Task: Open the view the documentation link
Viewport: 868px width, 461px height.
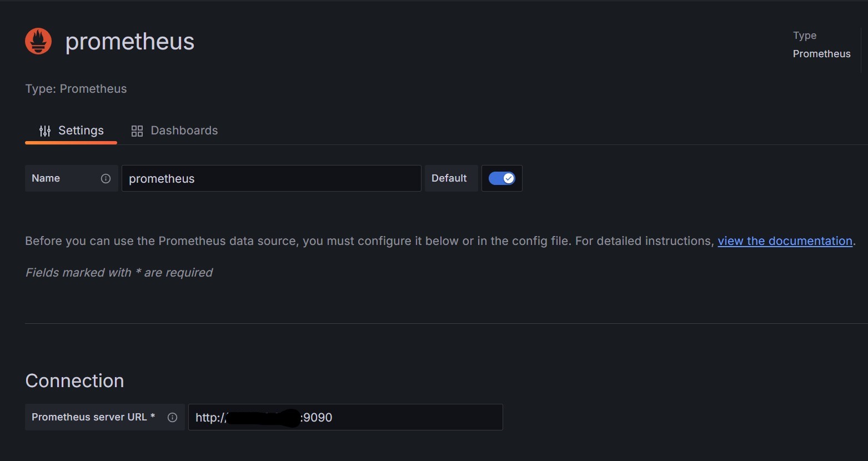Action: [785, 241]
